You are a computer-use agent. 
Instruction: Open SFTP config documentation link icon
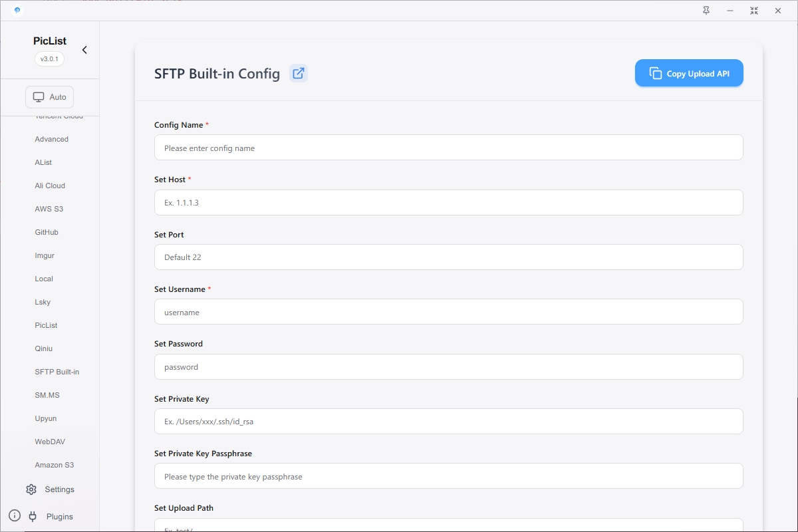click(299, 73)
